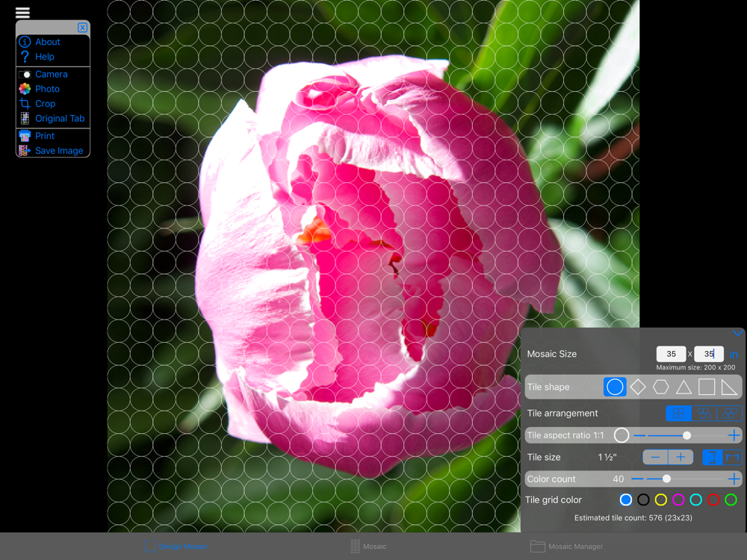Click the Crop tool icon
The height and width of the screenshot is (560, 747).
point(25,103)
